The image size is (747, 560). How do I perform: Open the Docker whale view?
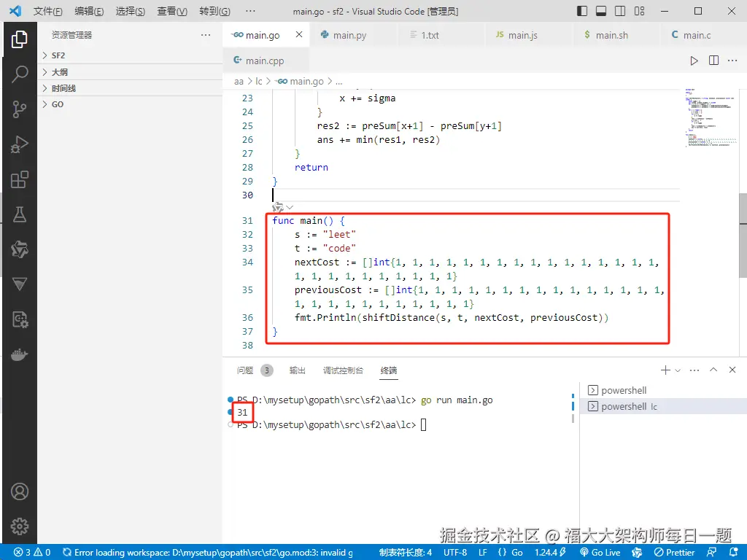point(20,355)
